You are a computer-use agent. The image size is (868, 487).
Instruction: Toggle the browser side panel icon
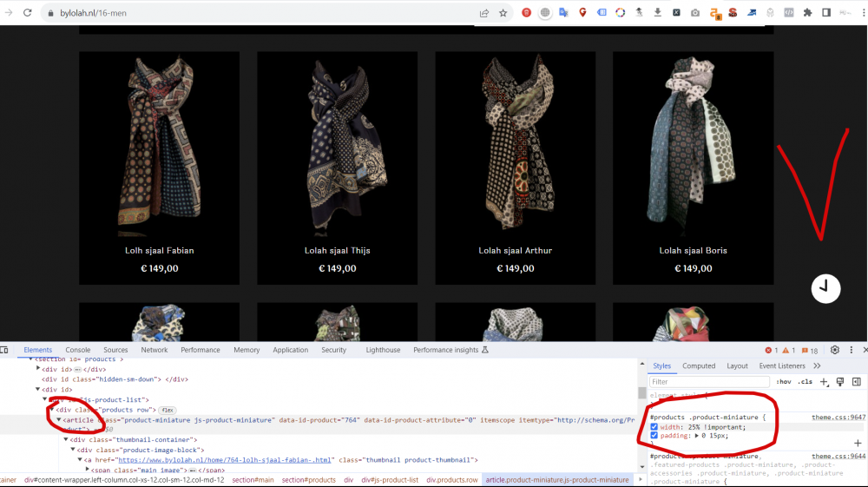coord(826,12)
